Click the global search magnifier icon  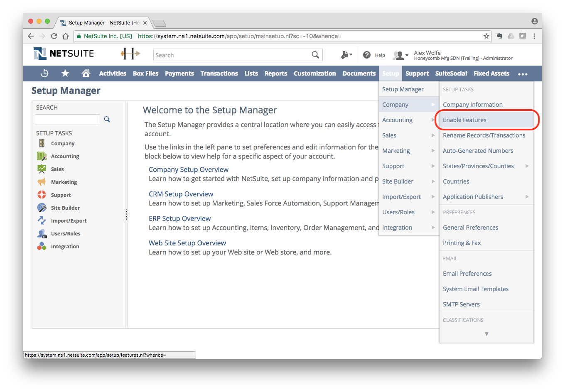(x=316, y=55)
